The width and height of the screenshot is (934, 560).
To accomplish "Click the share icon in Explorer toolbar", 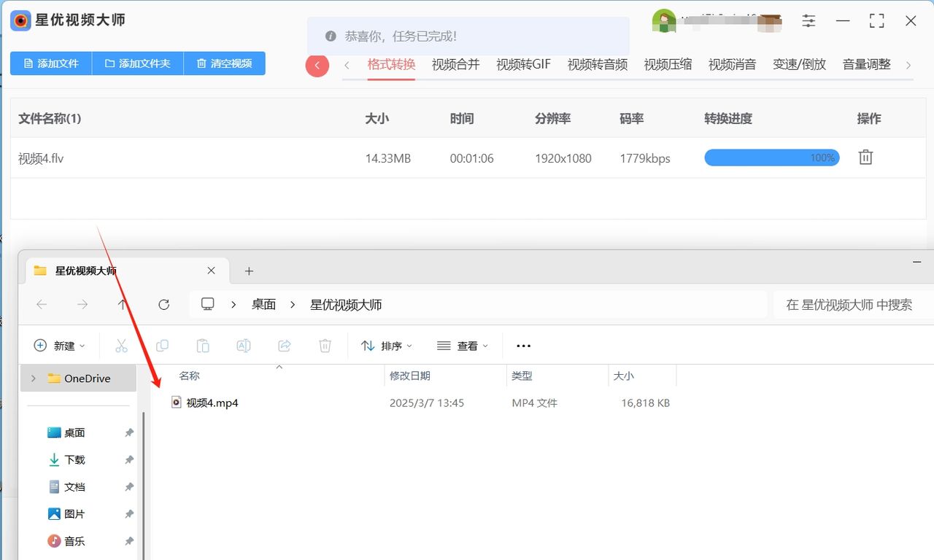I will [285, 346].
